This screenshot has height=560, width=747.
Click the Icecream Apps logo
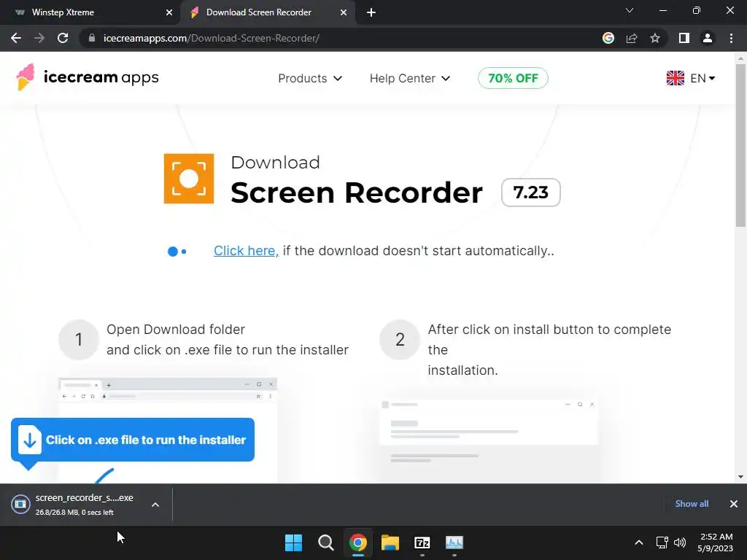click(88, 77)
